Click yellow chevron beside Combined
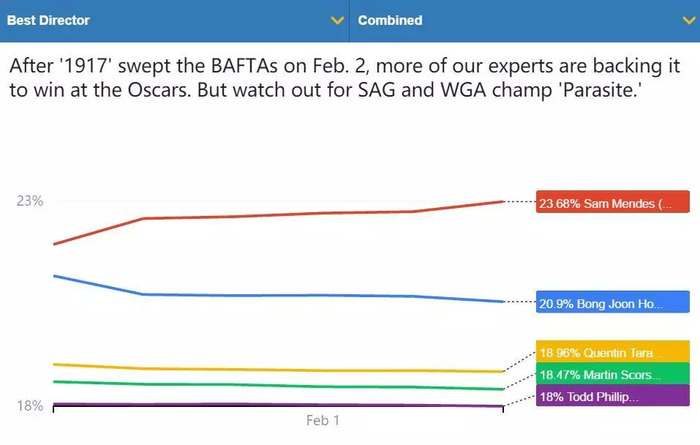The width and height of the screenshot is (700, 445). click(x=689, y=21)
